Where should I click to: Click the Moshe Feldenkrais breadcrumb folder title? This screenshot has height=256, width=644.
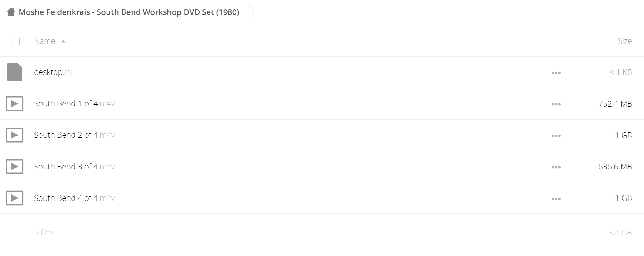point(129,12)
